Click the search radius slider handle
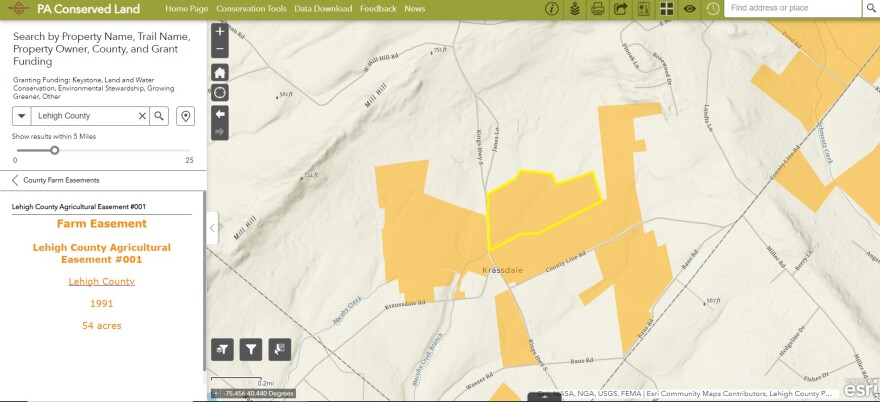 click(x=54, y=150)
